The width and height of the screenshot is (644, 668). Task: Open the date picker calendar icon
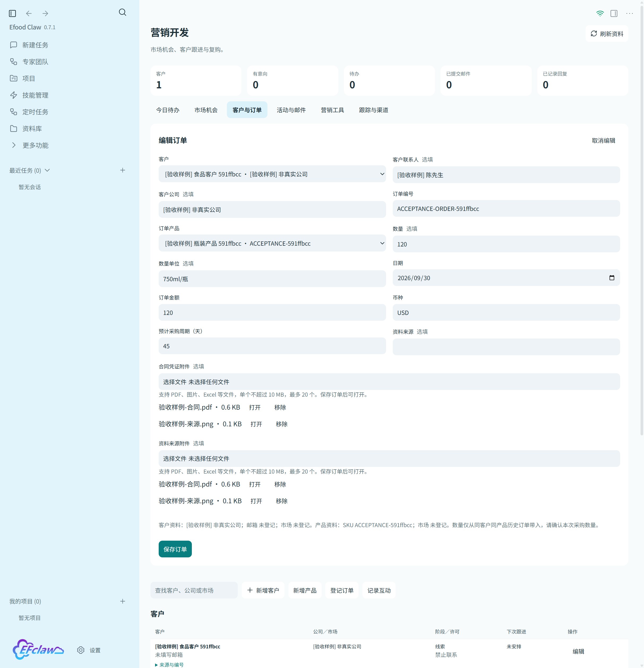(612, 278)
